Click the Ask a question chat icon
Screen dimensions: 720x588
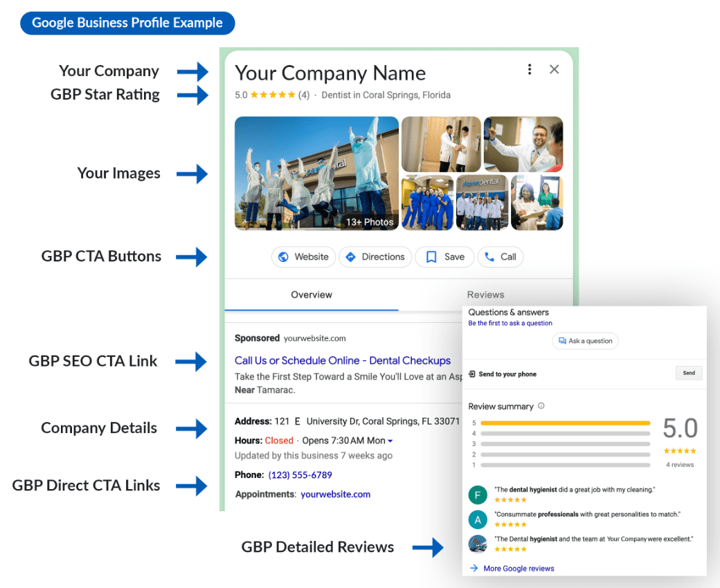(x=562, y=341)
